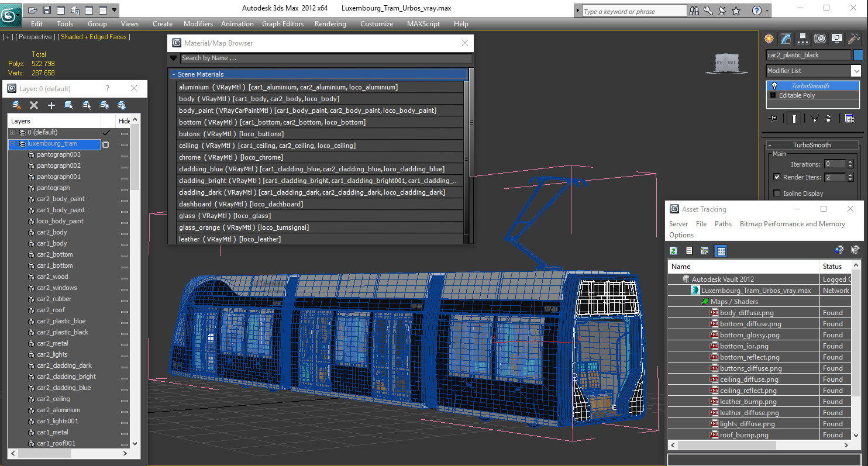Click the Hide/Unhide All Layers icon
Viewport: 868px width, 466px height.
pos(104,105)
